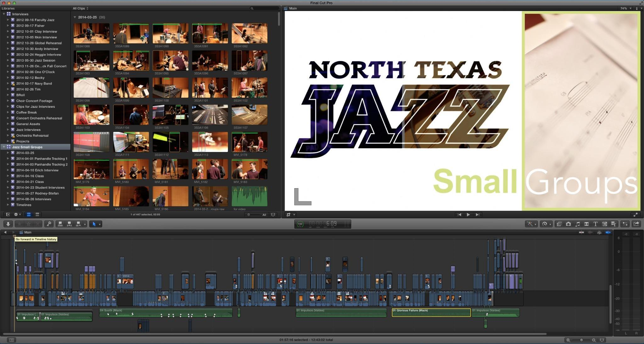Viewport: 644px width, 344px height.
Task: Show the Transitions Browser
Action: click(x=586, y=224)
